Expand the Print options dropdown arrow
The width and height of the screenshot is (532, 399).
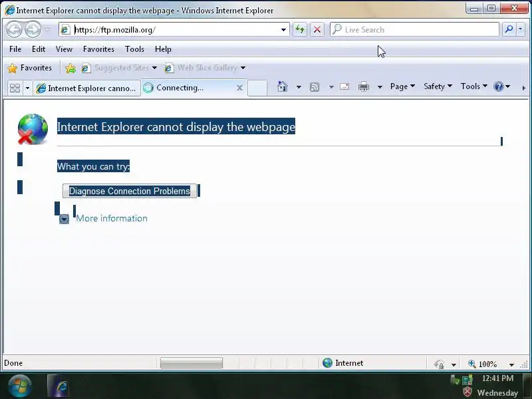click(380, 87)
